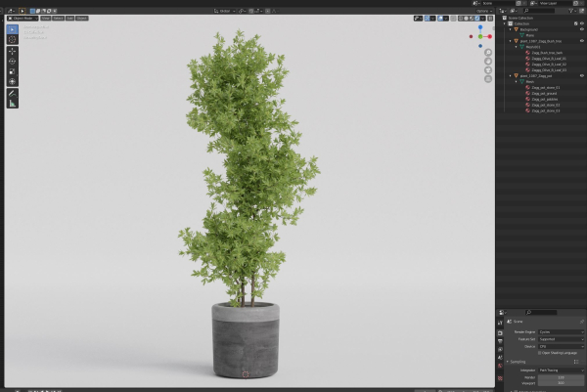This screenshot has width=587, height=392.
Task: Collapse the Zagg_pot object tree
Action: point(511,75)
